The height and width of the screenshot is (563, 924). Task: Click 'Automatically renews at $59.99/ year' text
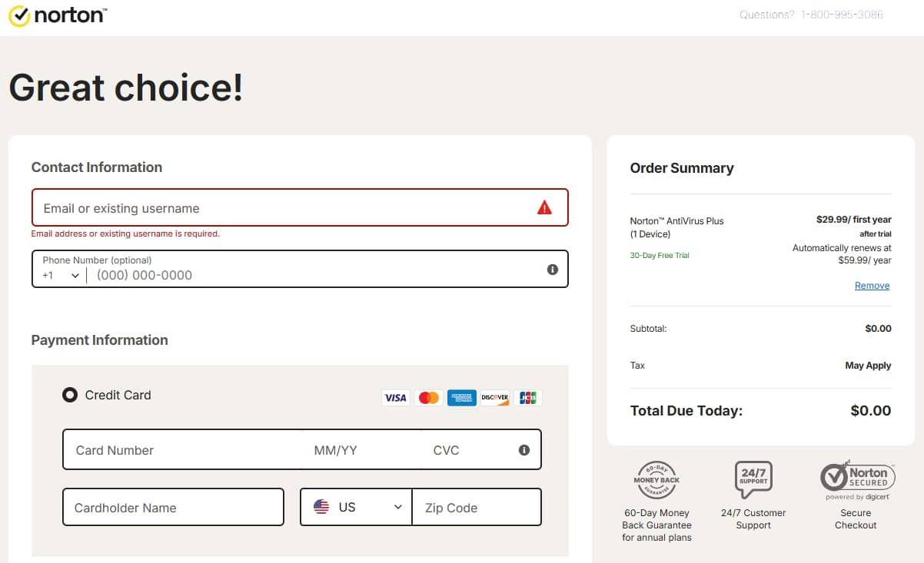[842, 254]
